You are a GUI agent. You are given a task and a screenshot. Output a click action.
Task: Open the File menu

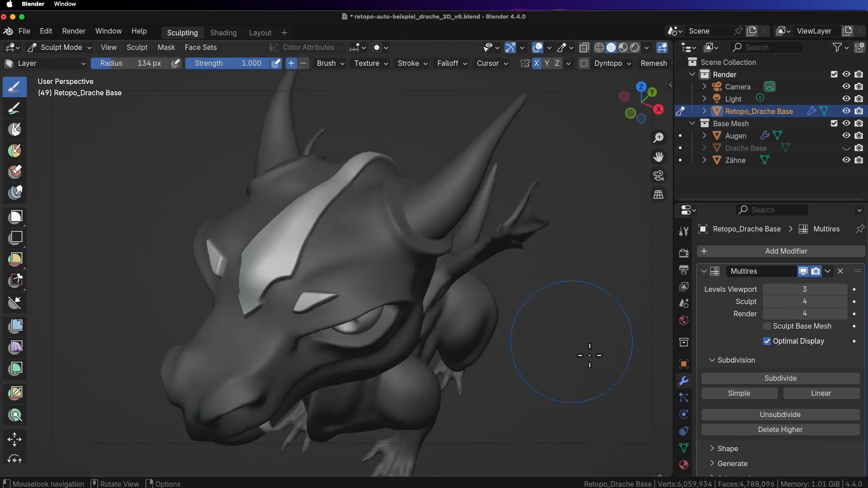pyautogui.click(x=24, y=31)
